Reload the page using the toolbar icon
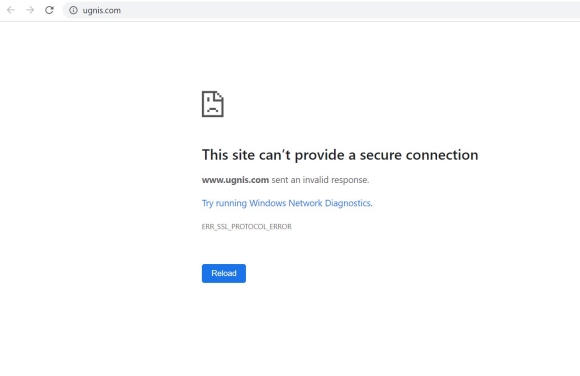Image resolution: width=580 pixels, height=376 pixels. click(49, 10)
